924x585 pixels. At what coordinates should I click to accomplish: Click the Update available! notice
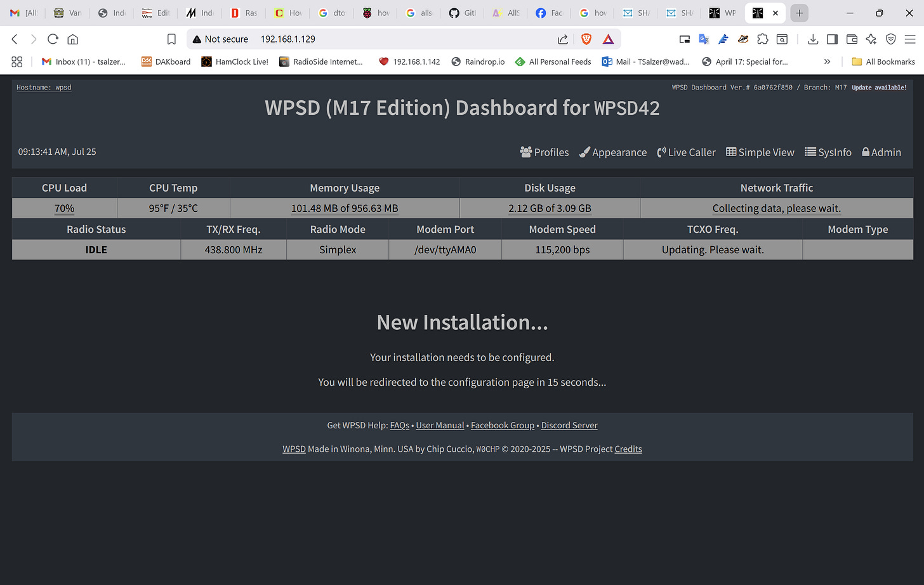(x=879, y=88)
